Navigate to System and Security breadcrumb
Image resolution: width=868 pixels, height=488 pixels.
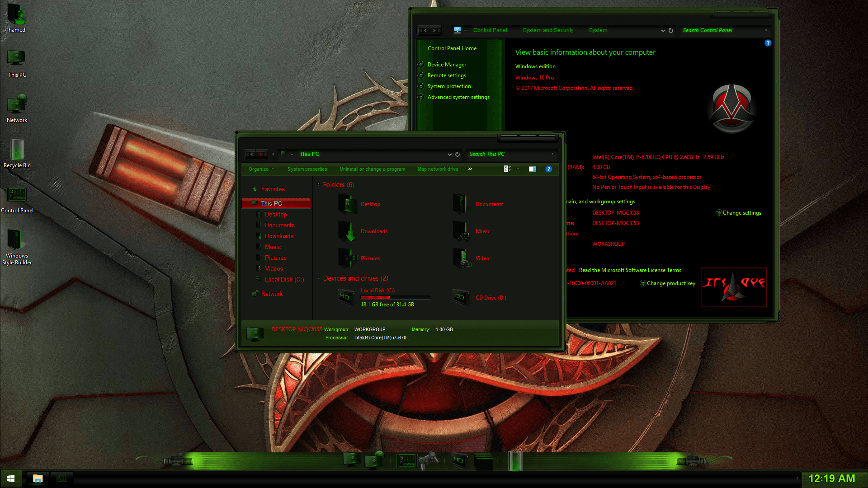pyautogui.click(x=548, y=30)
